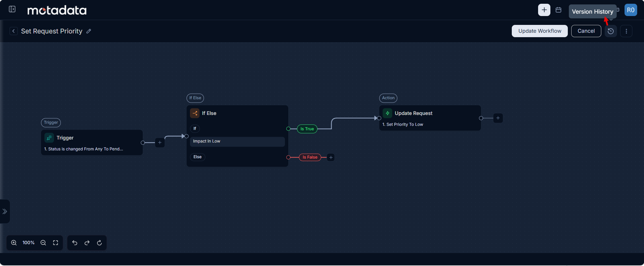Open Version History clock icon
644x266 pixels.
[x=611, y=31]
